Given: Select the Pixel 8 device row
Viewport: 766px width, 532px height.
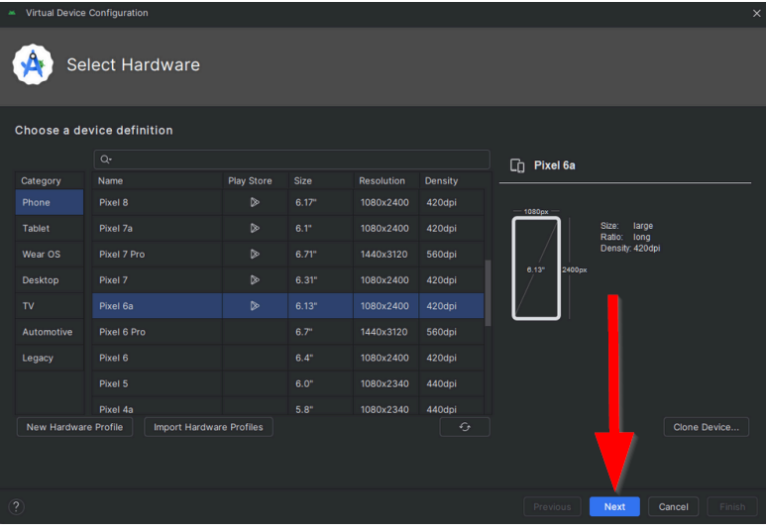Looking at the screenshot, I should [x=288, y=202].
